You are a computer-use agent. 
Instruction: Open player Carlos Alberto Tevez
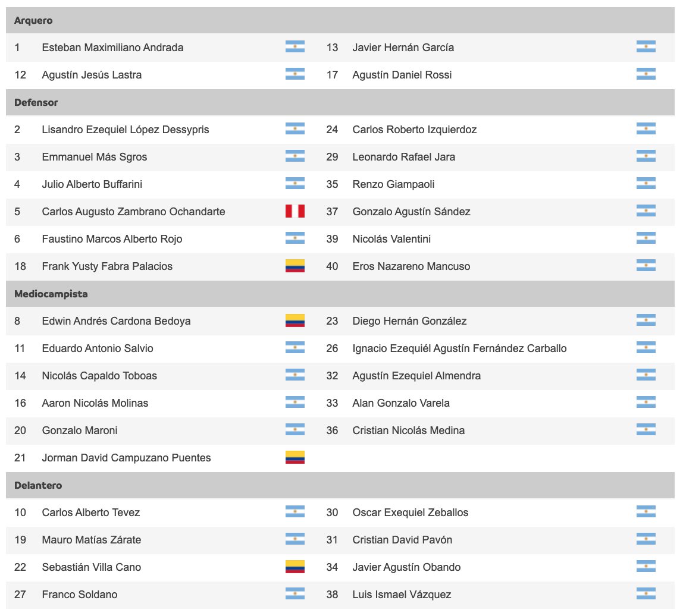pyautogui.click(x=90, y=513)
